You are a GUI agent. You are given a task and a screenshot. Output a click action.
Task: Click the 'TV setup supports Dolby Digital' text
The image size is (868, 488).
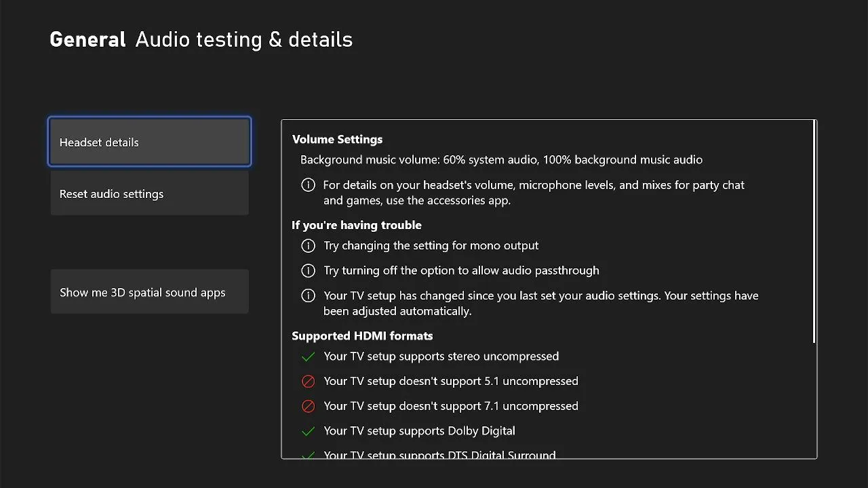(419, 431)
